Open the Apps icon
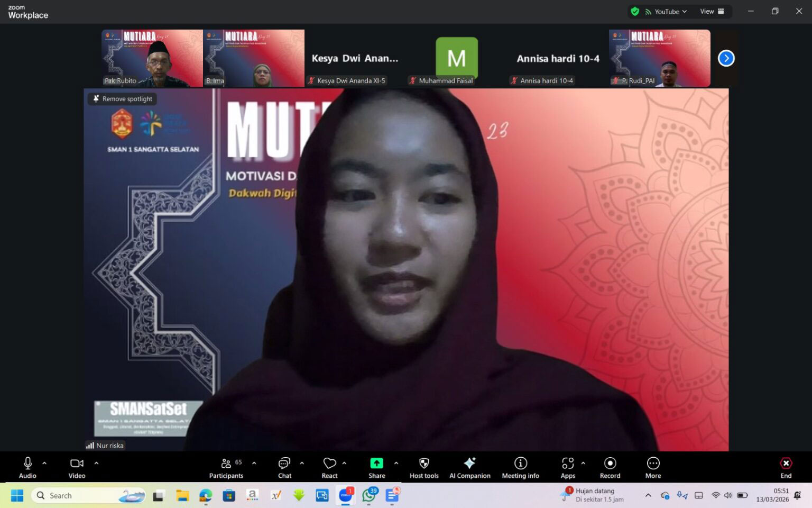Image resolution: width=812 pixels, height=508 pixels. click(568, 467)
